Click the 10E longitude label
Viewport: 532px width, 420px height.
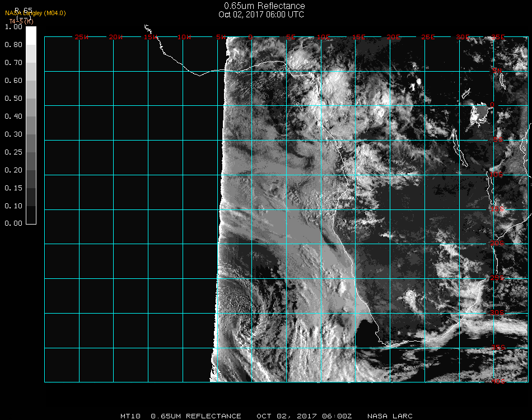tap(324, 37)
